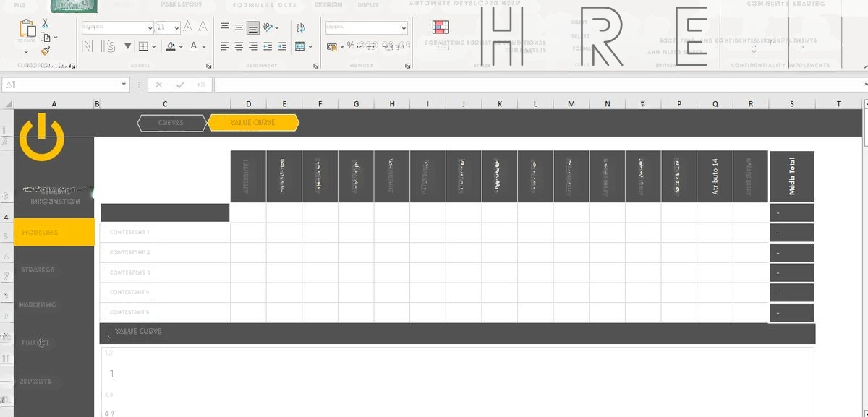Click the Increase Indent icon
868x417 pixels.
(282, 46)
